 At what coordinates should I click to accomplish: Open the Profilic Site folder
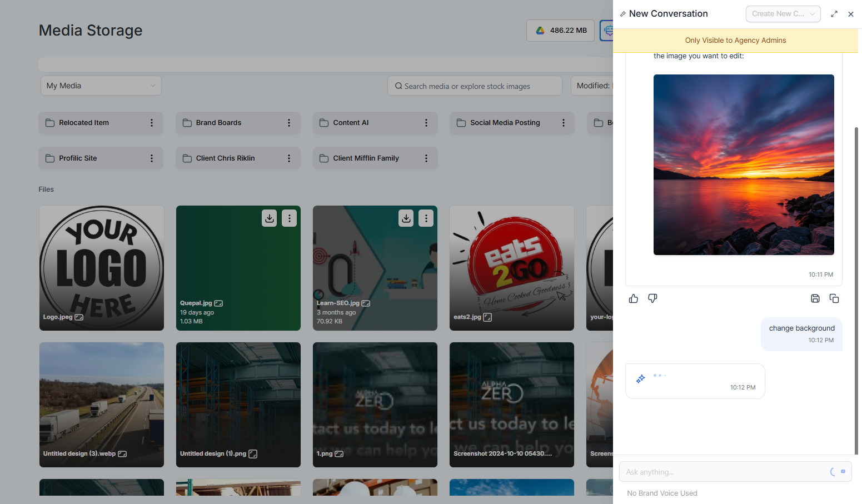[x=101, y=158]
